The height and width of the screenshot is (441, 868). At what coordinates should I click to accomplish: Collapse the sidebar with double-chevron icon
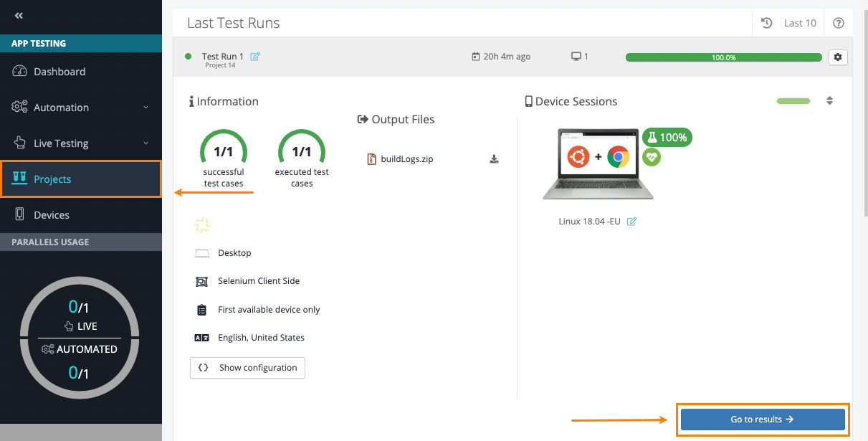pos(19,15)
